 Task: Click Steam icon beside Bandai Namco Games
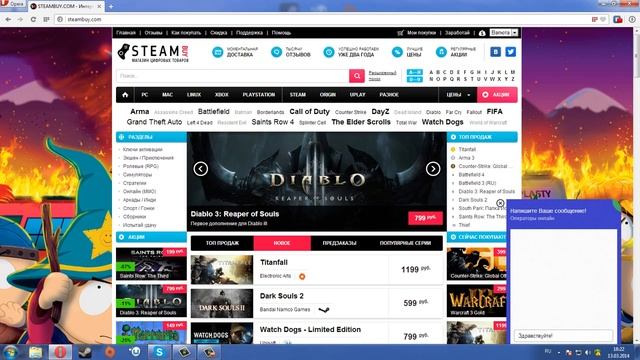[x=324, y=310]
